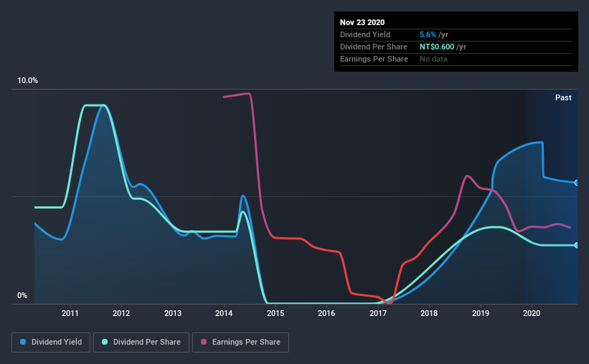Select the Dividend Yield endpoint marker on chart
The image size is (589, 364).
[x=576, y=183]
